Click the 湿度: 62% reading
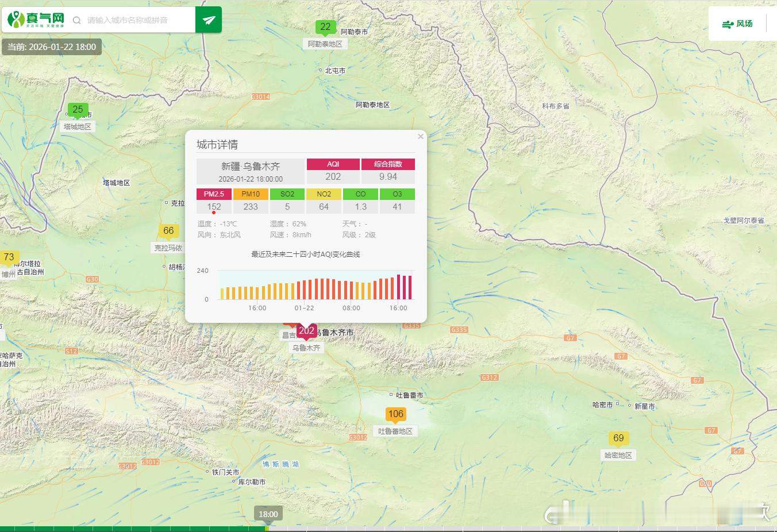Screen dimensions: 777x532 (288, 224)
